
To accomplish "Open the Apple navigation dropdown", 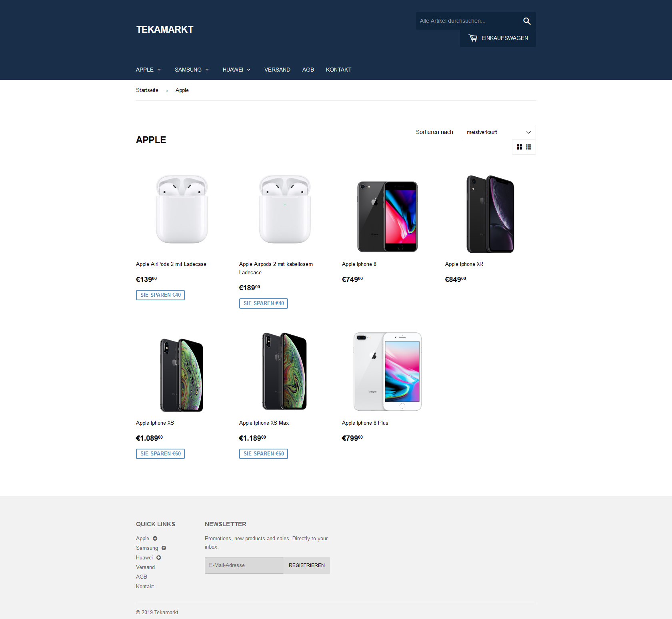I will pos(148,70).
